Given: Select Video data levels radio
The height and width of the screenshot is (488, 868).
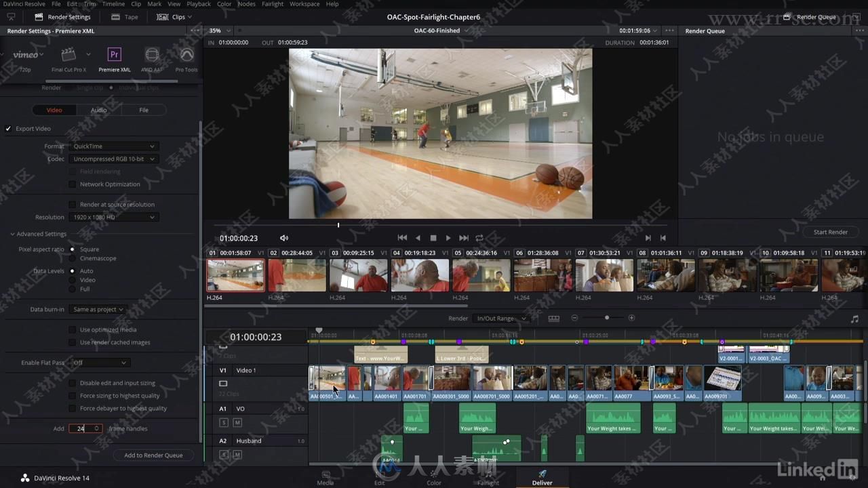Looking at the screenshot, I should 73,280.
